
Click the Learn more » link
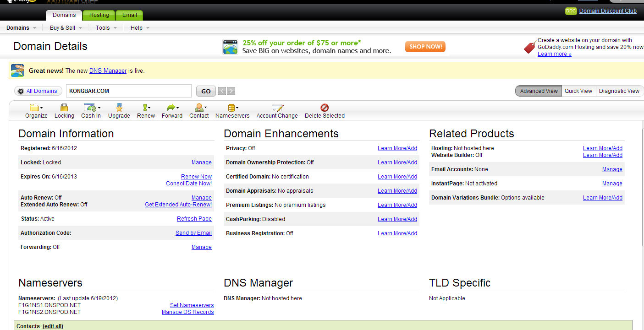point(555,54)
